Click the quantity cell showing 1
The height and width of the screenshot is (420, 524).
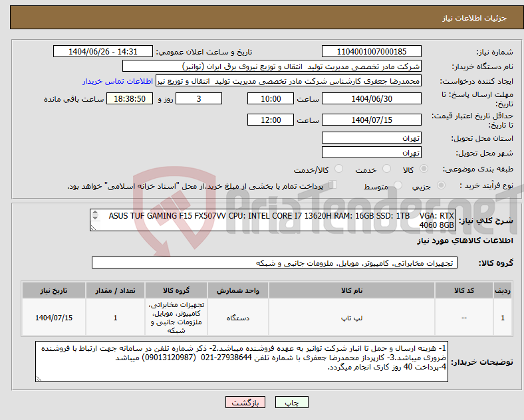[x=115, y=318]
